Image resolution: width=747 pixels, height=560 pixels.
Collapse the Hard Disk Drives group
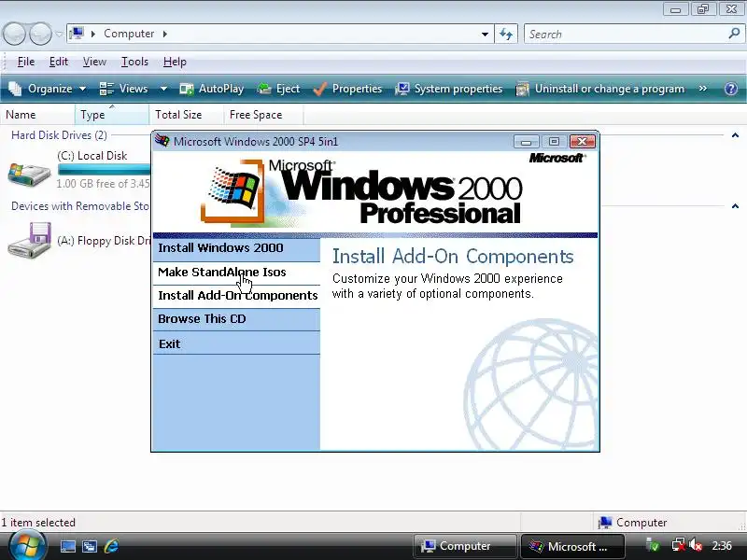point(735,135)
